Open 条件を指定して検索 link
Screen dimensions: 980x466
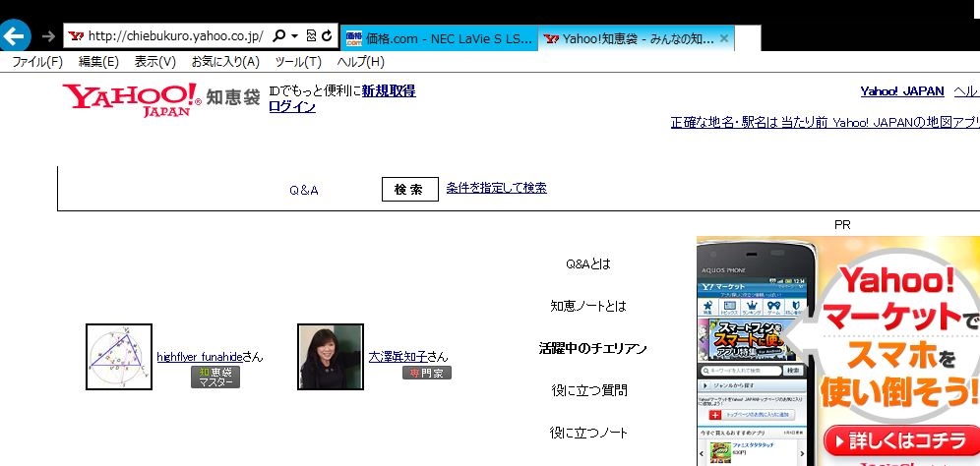(496, 188)
